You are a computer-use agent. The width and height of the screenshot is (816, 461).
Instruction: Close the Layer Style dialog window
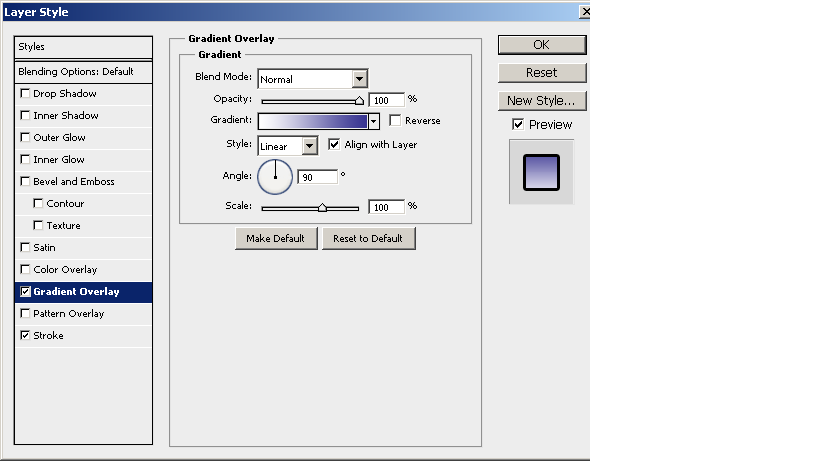pos(584,12)
